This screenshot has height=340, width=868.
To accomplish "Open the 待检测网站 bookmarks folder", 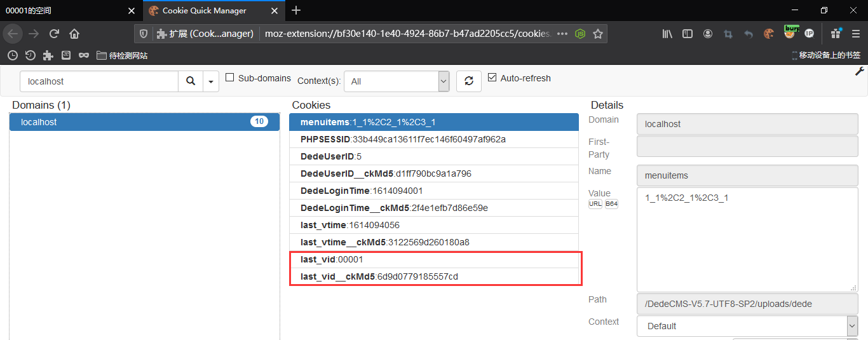I will click(x=122, y=55).
